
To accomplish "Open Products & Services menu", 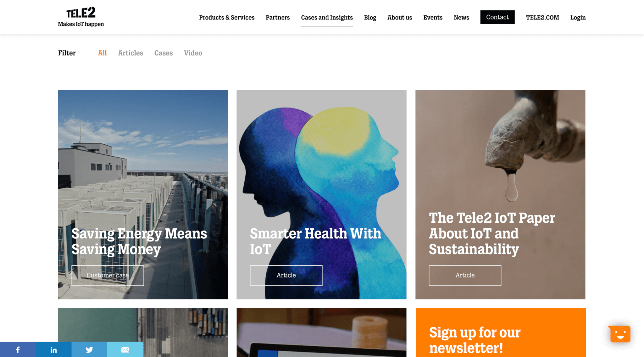I will [x=227, y=18].
